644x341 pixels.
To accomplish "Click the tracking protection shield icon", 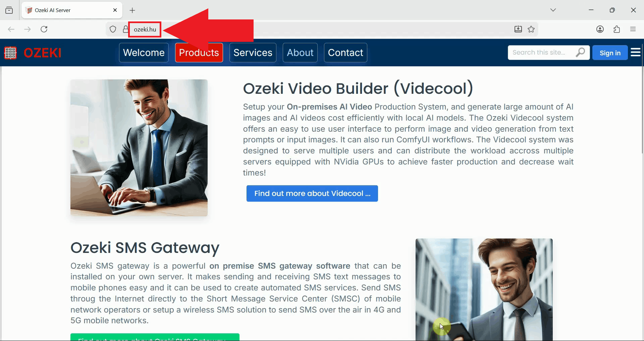I will pos(113,29).
